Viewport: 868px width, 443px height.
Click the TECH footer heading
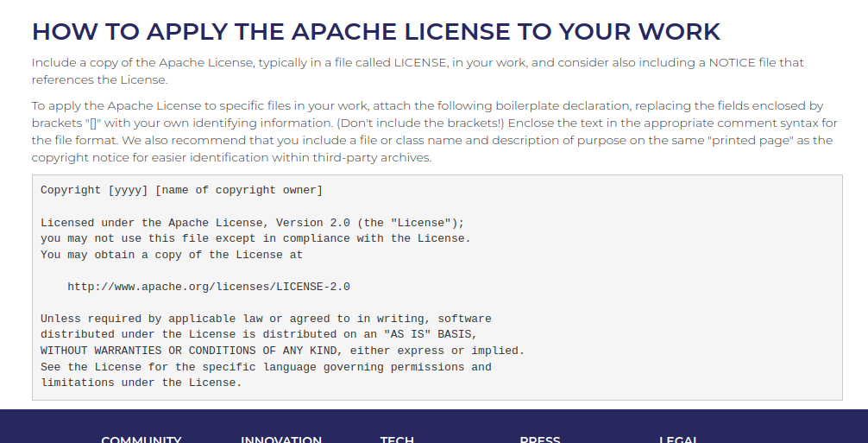pyautogui.click(x=397, y=440)
